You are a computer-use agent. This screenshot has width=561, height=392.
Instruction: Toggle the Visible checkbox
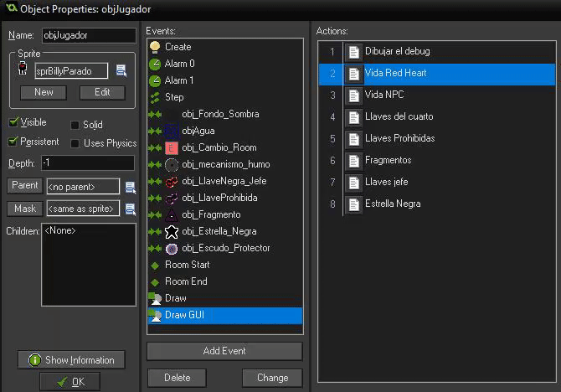[x=13, y=122]
